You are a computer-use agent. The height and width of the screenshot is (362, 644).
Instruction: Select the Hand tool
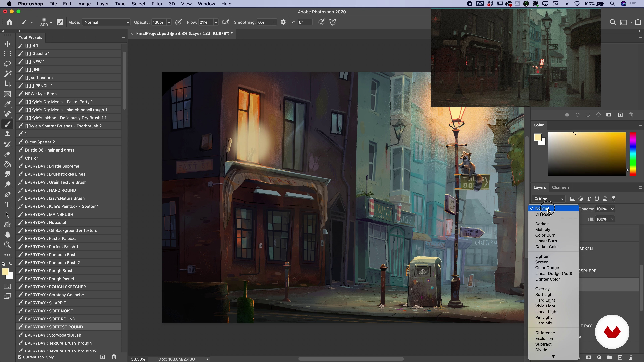(x=8, y=235)
